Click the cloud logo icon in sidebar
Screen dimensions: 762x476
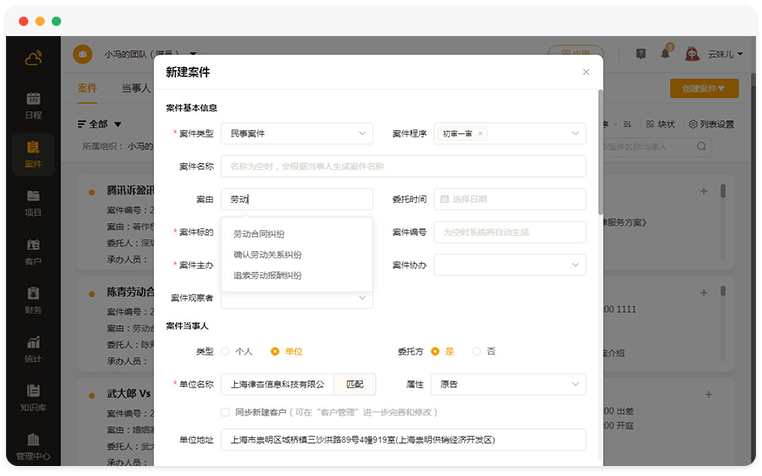tap(33, 58)
